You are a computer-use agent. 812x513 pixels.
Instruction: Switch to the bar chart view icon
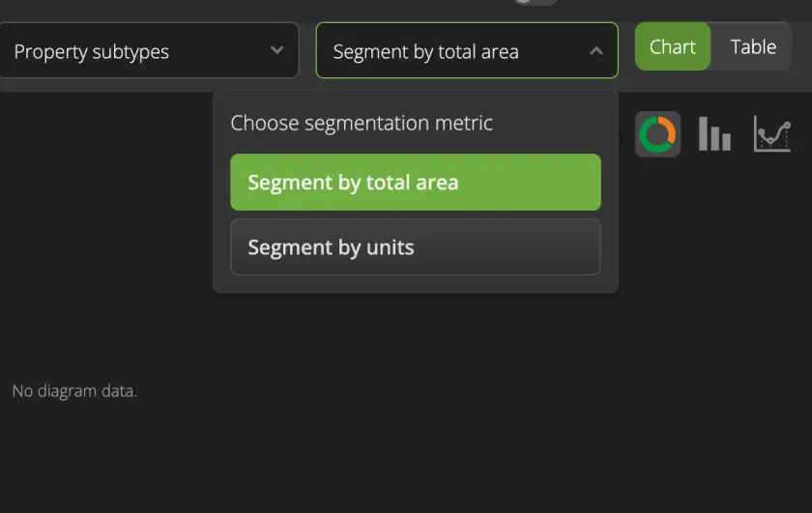(x=714, y=134)
